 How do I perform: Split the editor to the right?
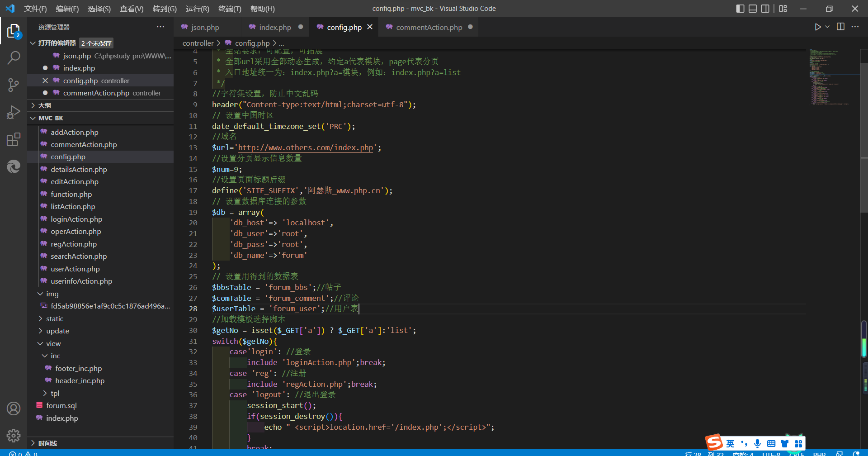click(x=840, y=27)
